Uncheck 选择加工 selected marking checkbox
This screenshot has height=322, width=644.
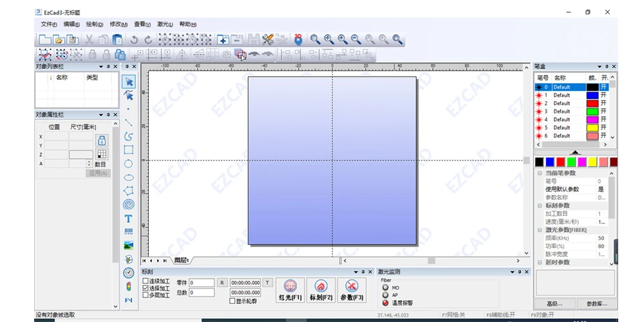tap(146, 288)
